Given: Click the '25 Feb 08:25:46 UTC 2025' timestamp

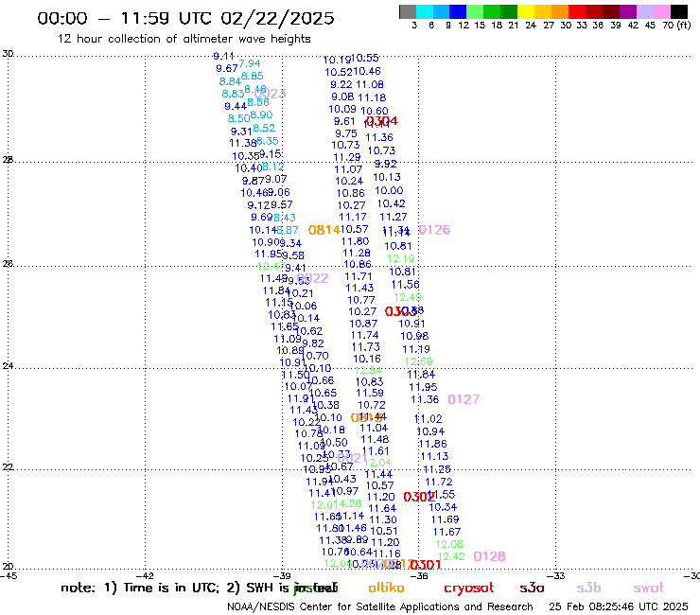Looking at the screenshot, I should coord(619,607).
